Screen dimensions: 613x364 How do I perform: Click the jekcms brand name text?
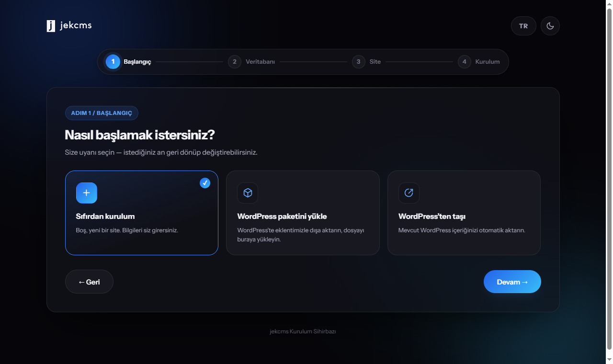[x=76, y=26]
